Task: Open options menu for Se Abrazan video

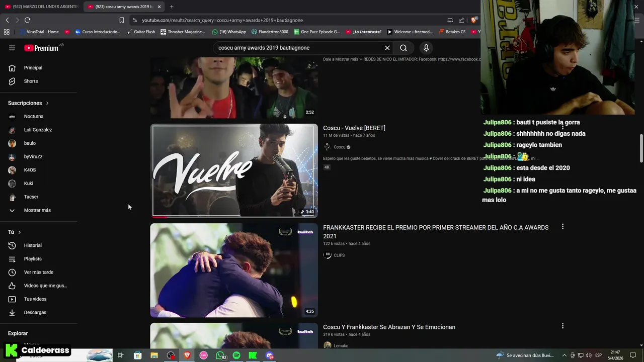Action: click(562, 326)
